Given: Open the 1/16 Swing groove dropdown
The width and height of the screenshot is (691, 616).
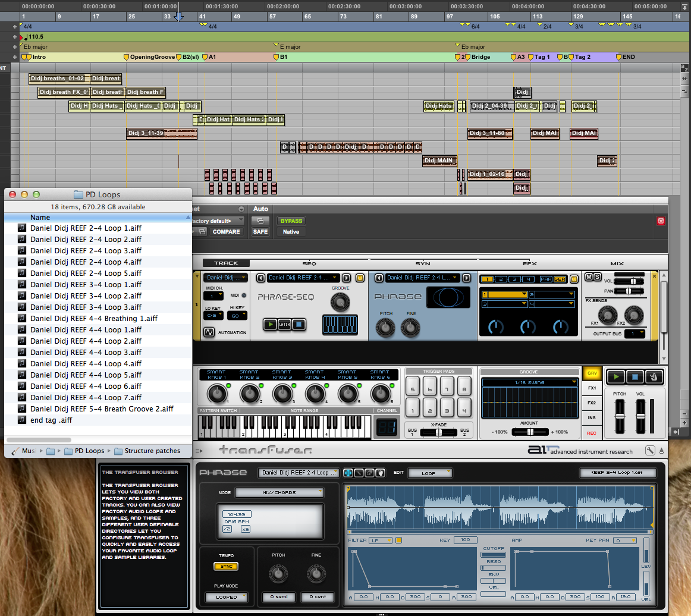Looking at the screenshot, I should click(x=530, y=382).
